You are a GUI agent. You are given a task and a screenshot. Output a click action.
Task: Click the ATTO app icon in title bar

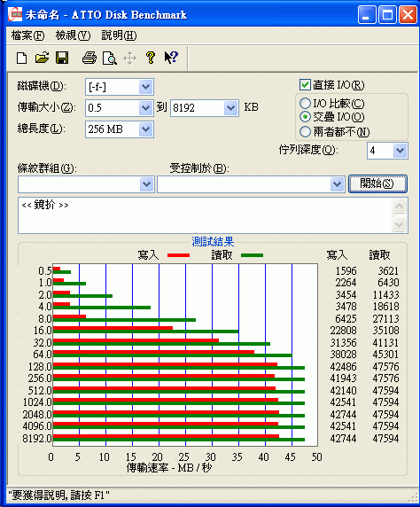15,14
